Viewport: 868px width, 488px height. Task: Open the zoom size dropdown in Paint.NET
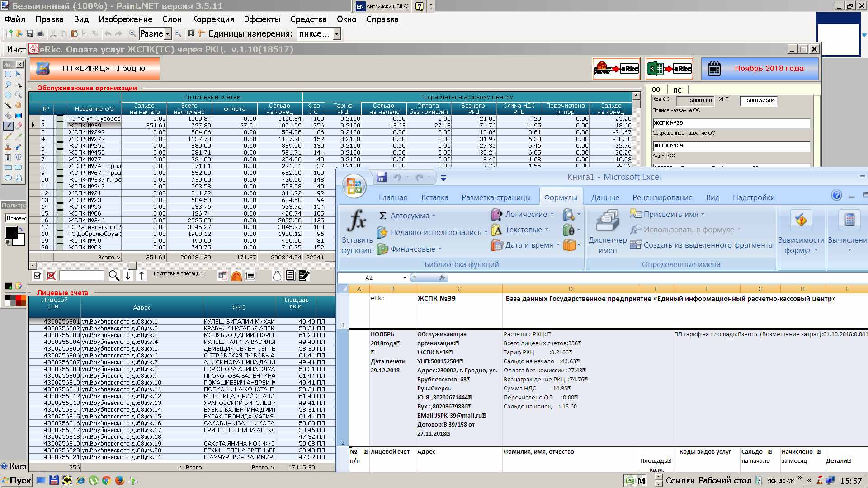[x=168, y=33]
